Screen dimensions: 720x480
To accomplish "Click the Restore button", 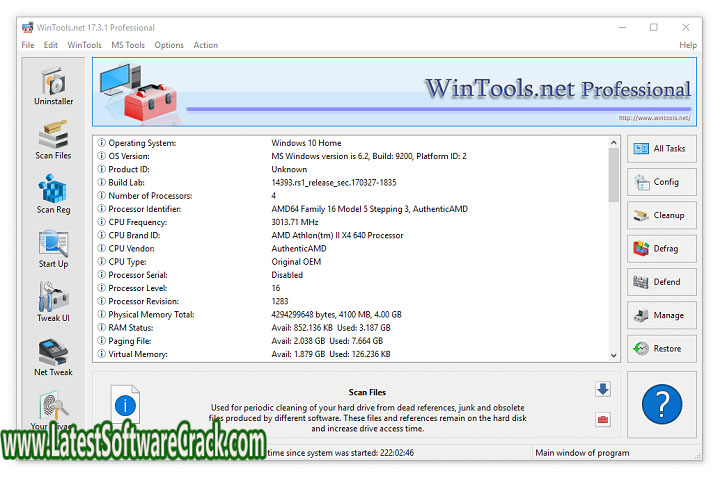I will click(662, 349).
